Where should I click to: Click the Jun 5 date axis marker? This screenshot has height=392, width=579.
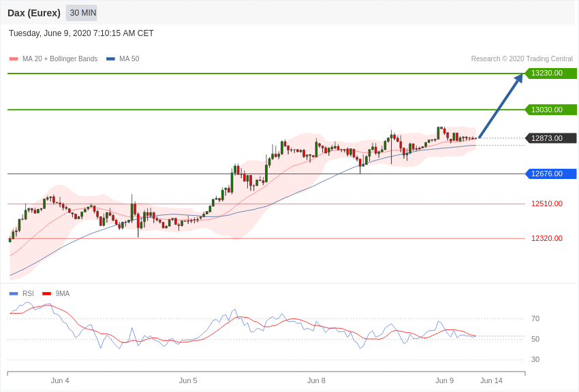[x=188, y=380]
